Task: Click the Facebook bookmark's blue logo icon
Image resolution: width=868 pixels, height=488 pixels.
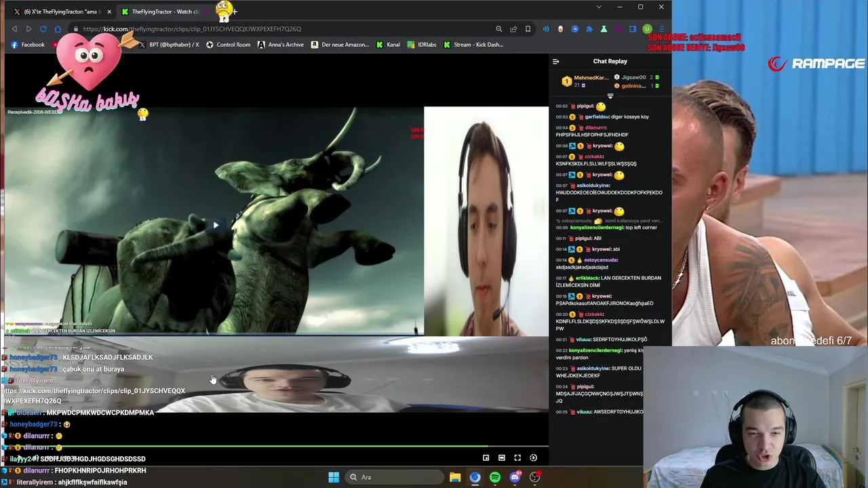Action: pyautogui.click(x=14, y=45)
